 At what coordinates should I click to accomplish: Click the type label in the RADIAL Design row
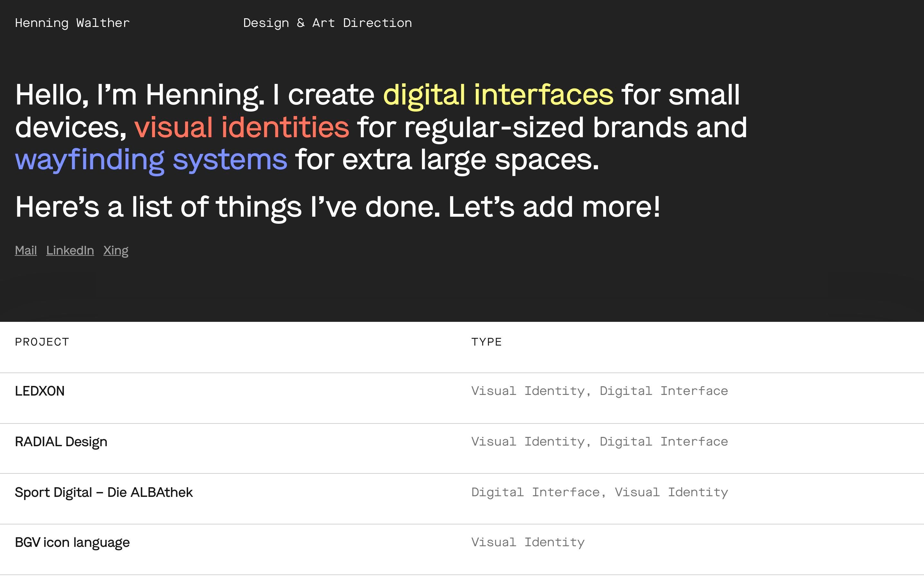(x=599, y=442)
